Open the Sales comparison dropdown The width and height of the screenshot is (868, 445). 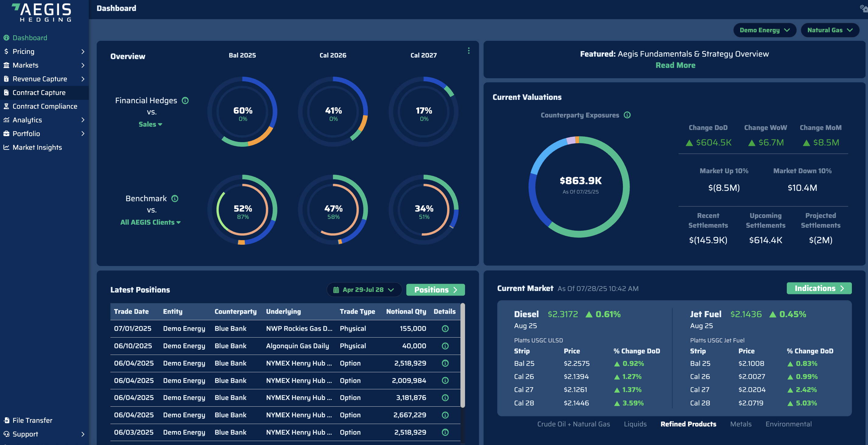[x=150, y=124]
